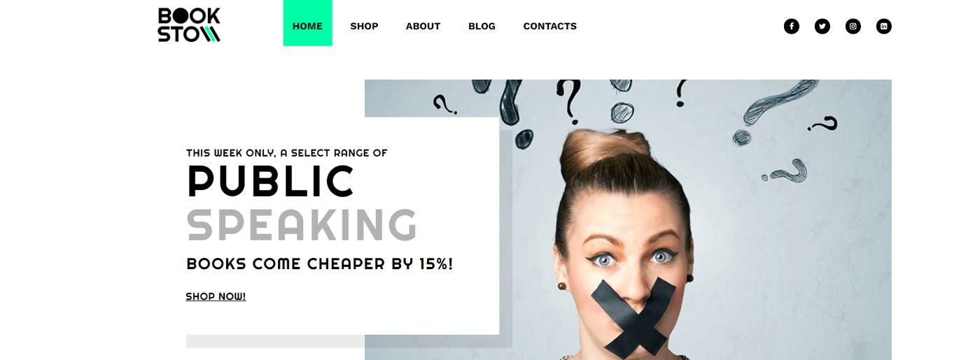Open the SHOP menu item
This screenshot has height=360, width=980.
364,27
